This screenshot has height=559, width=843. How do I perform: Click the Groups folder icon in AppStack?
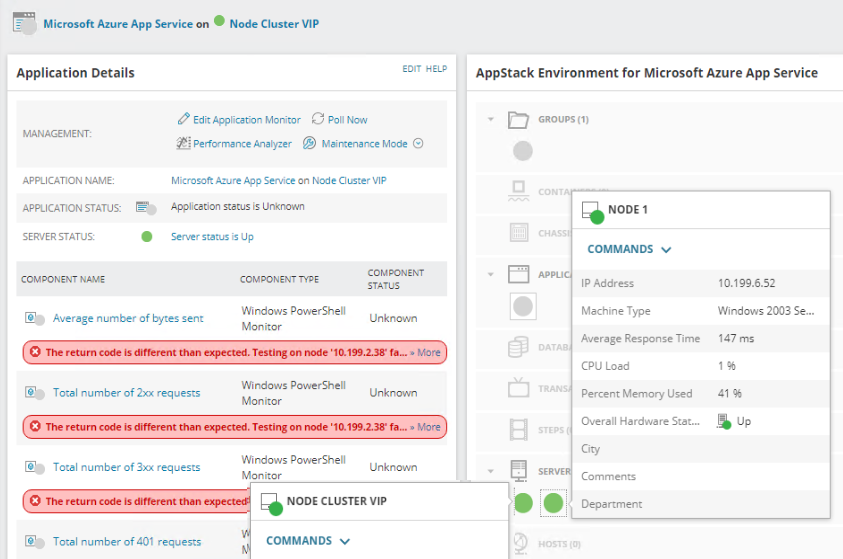[518, 119]
